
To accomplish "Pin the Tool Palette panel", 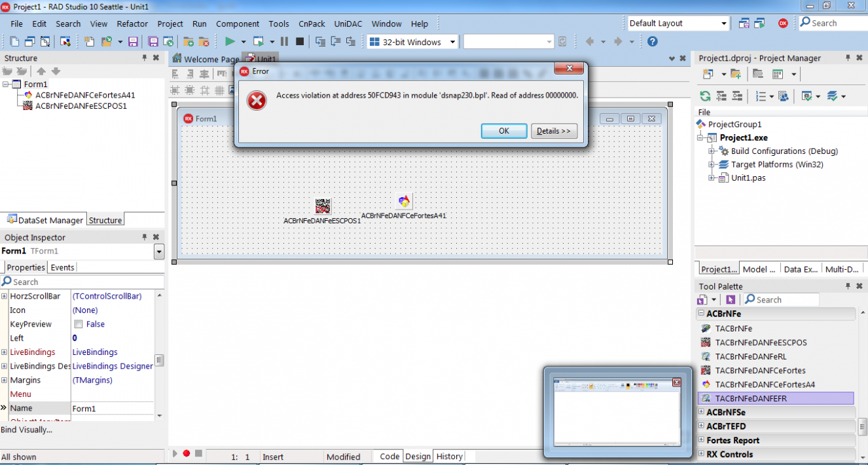I will click(x=848, y=286).
